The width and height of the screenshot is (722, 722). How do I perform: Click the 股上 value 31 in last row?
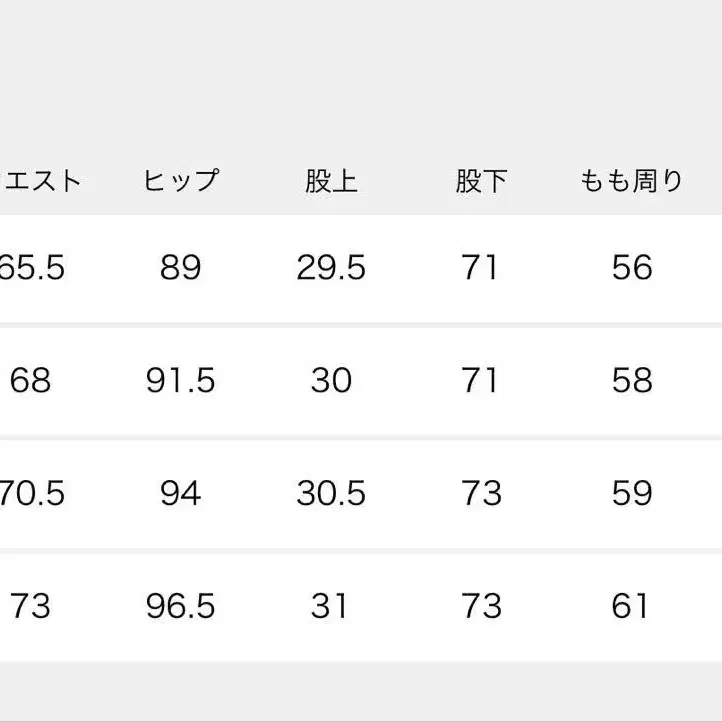click(331, 606)
